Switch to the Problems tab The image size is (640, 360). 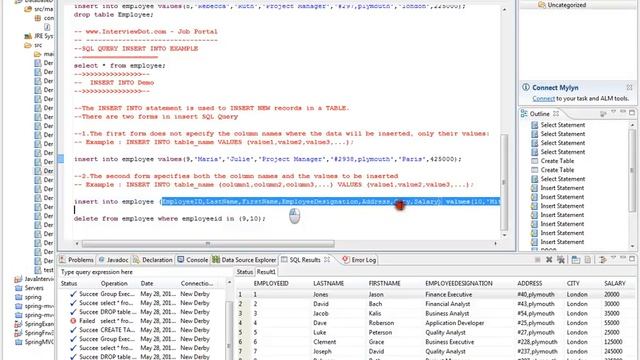point(76,260)
